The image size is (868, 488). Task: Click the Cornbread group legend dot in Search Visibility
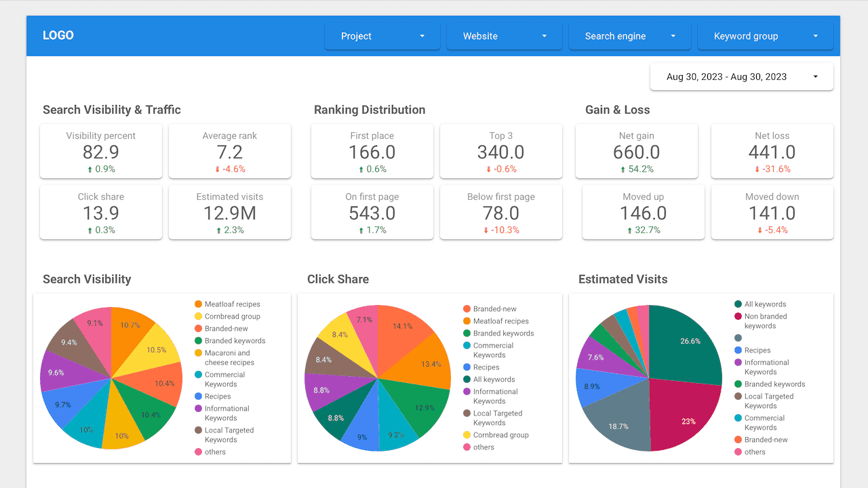tap(198, 317)
